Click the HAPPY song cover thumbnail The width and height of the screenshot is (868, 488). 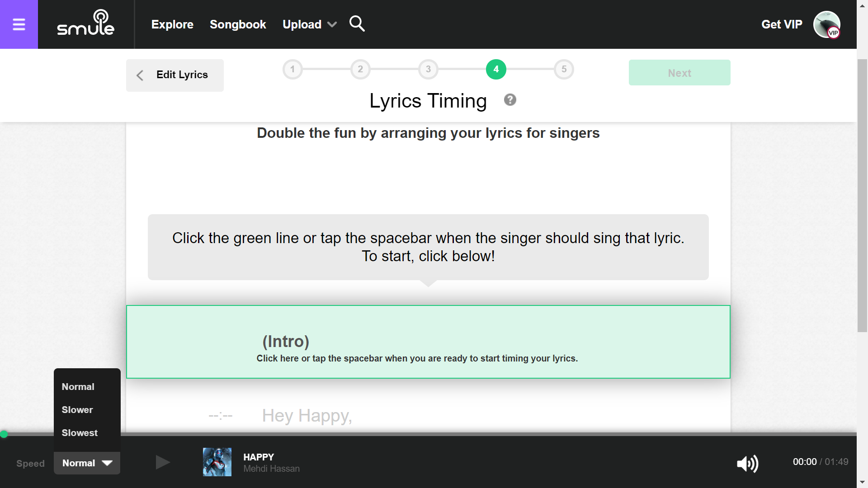tap(217, 462)
